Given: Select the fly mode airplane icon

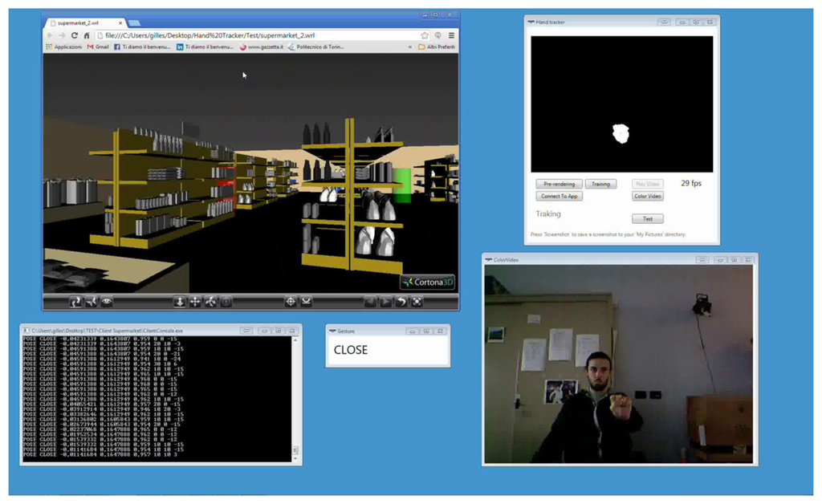Looking at the screenshot, I should (x=91, y=302).
